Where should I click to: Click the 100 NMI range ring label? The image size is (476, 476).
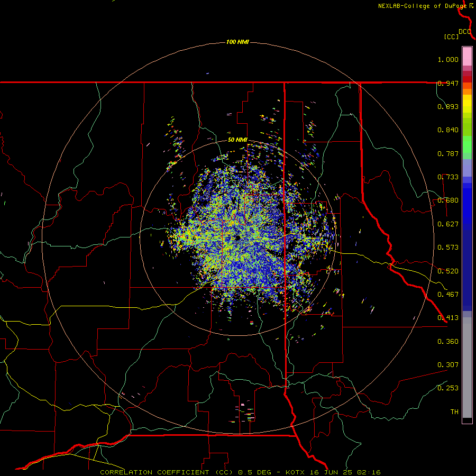[237, 42]
